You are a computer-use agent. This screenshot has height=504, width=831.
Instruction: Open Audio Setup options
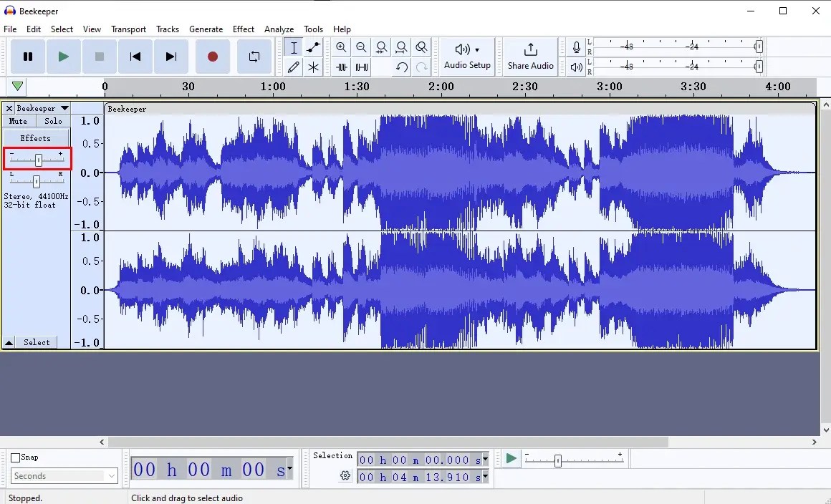pyautogui.click(x=466, y=57)
